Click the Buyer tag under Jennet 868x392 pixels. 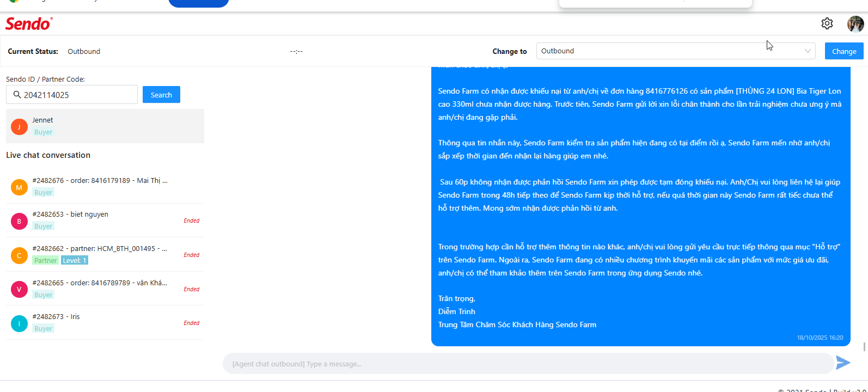[43, 132]
